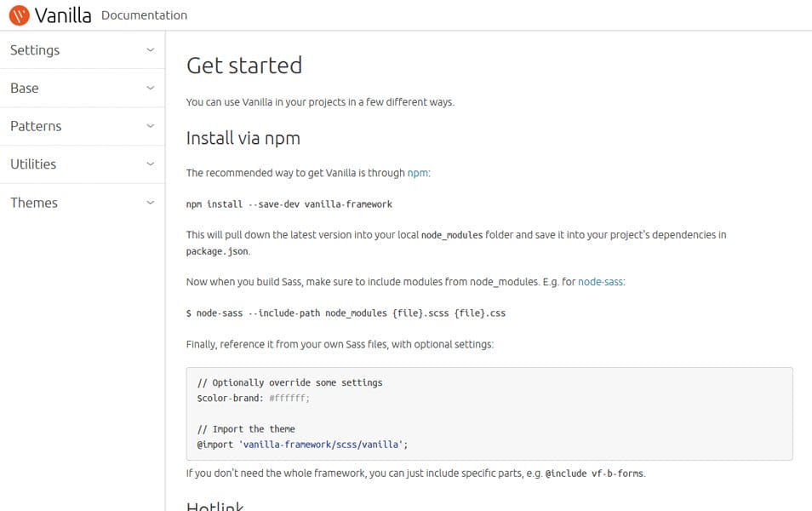
Task: Click the Vanilla orange logo icon
Action: pos(20,15)
